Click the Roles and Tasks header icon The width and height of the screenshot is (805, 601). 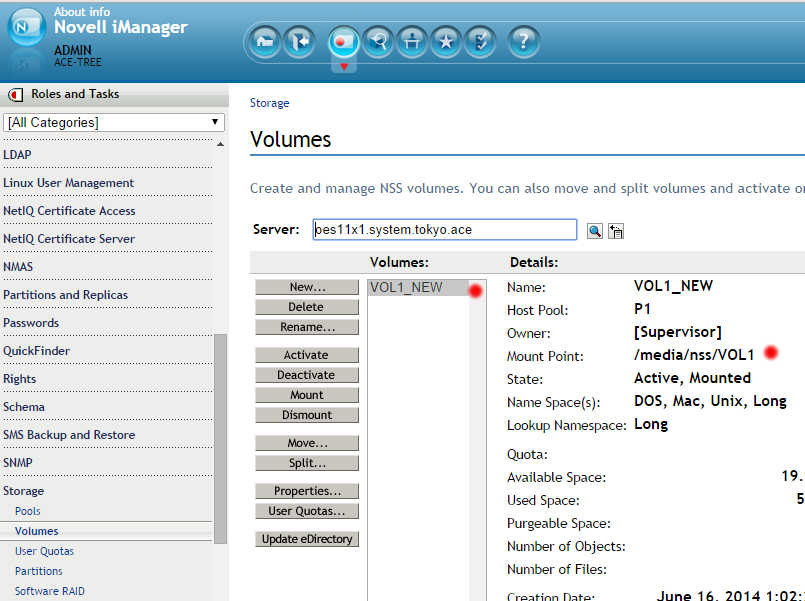point(15,94)
